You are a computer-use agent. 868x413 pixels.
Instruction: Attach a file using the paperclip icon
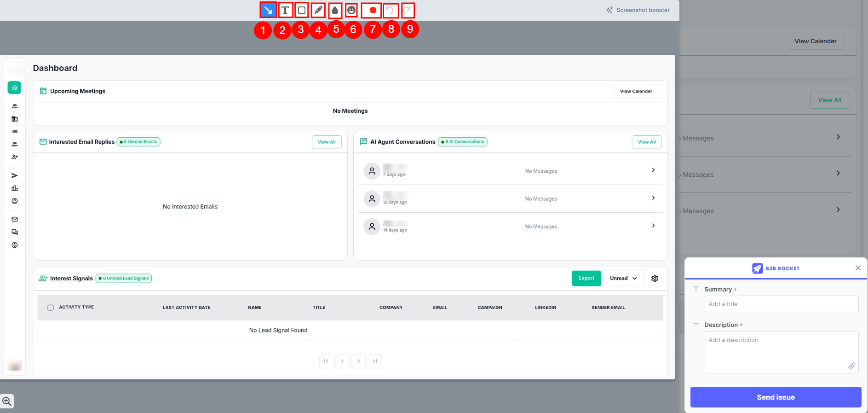tap(851, 366)
